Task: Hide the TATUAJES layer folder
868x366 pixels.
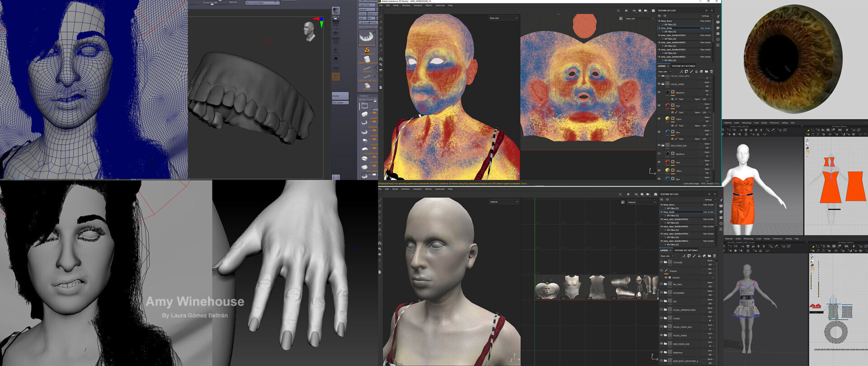Action: (661, 262)
